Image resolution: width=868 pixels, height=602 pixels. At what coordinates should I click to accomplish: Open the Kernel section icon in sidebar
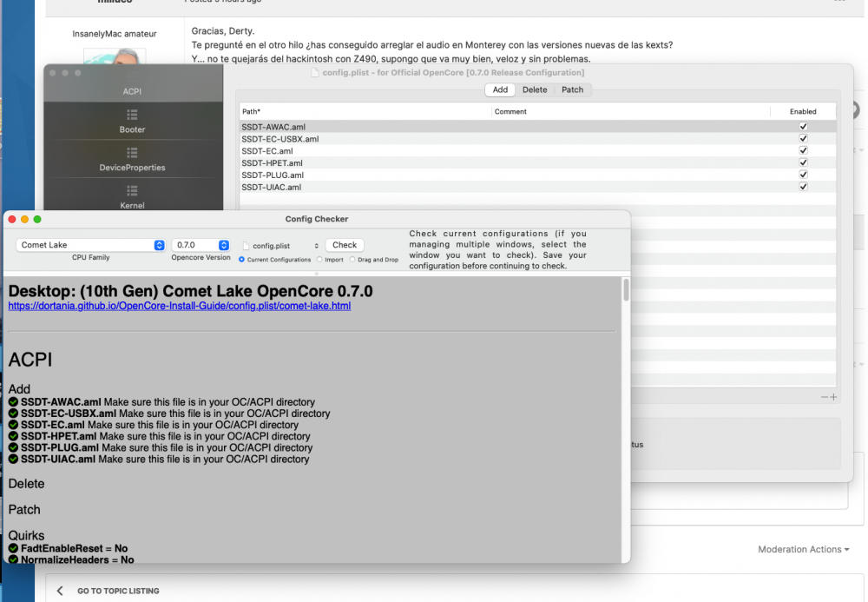(132, 190)
